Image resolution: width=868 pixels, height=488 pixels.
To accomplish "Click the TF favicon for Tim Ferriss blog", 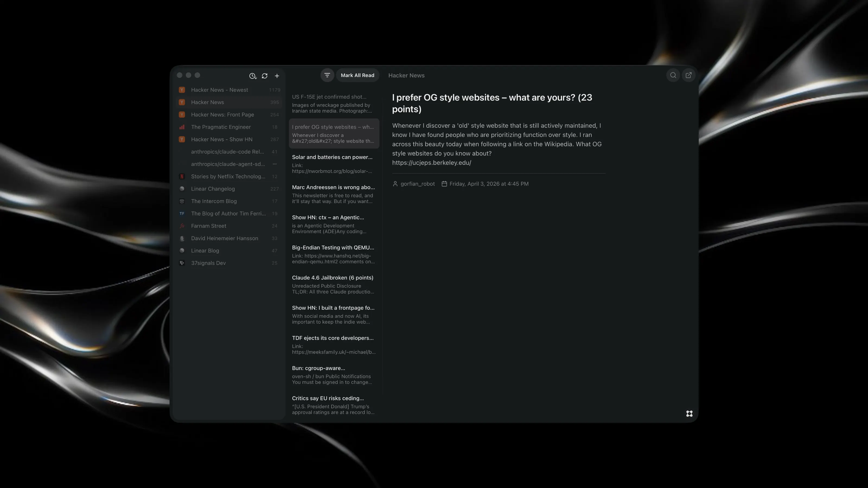I will pos(182,214).
